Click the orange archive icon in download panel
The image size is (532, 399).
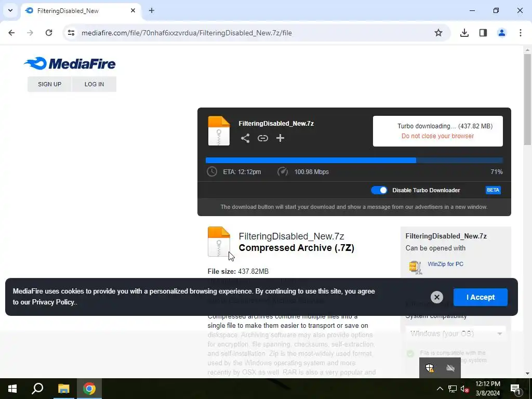219,130
